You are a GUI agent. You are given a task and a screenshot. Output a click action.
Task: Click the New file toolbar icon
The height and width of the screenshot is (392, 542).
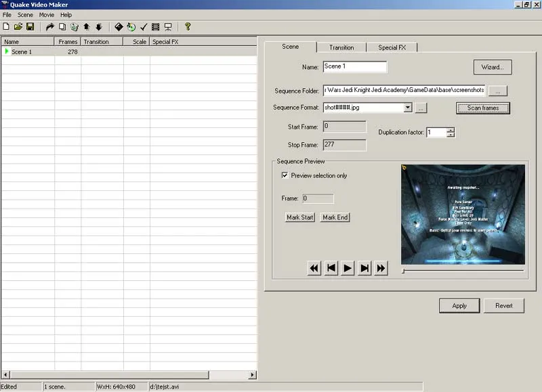point(6,27)
